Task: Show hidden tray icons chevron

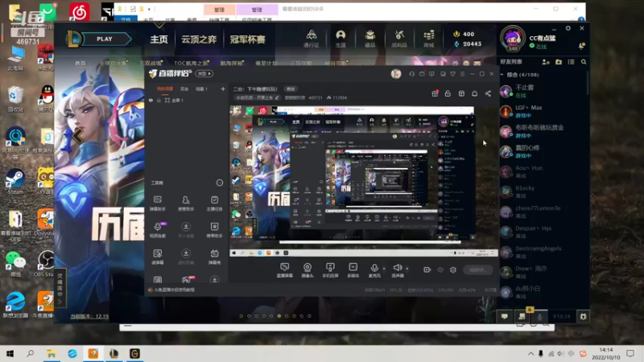Action: (x=530, y=353)
